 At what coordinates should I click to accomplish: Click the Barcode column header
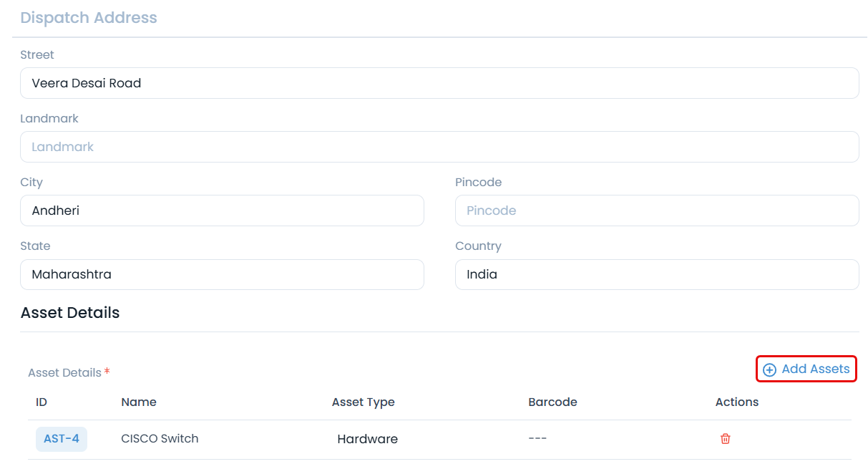[552, 402]
